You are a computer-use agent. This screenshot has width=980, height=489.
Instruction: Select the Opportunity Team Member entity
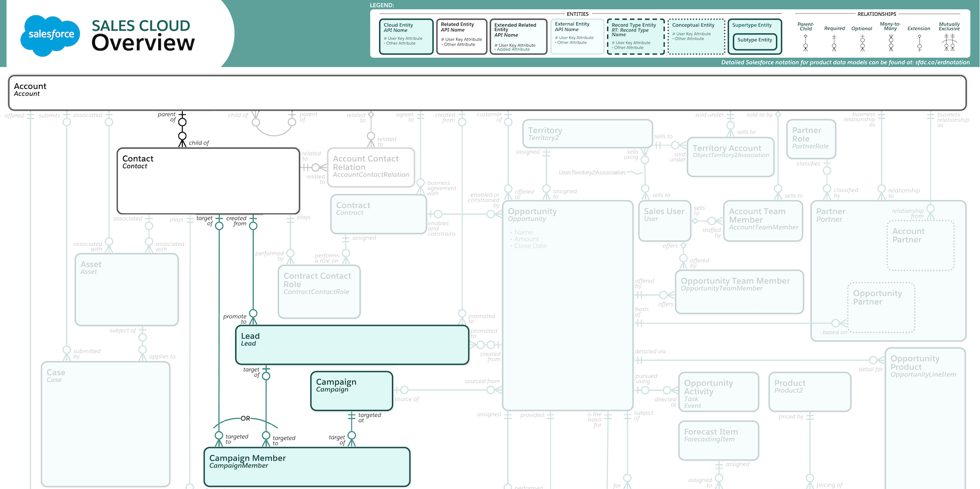[x=739, y=292]
